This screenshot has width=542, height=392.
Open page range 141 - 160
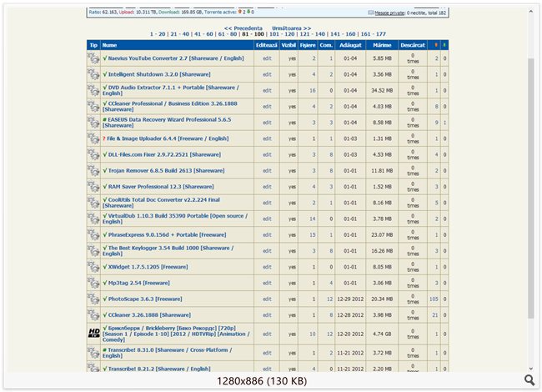(x=343, y=34)
